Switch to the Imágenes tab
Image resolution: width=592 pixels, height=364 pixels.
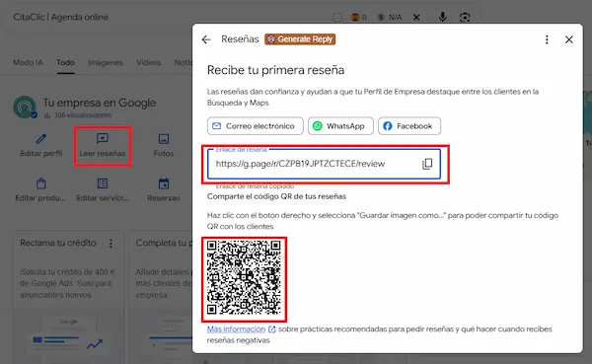click(x=106, y=63)
